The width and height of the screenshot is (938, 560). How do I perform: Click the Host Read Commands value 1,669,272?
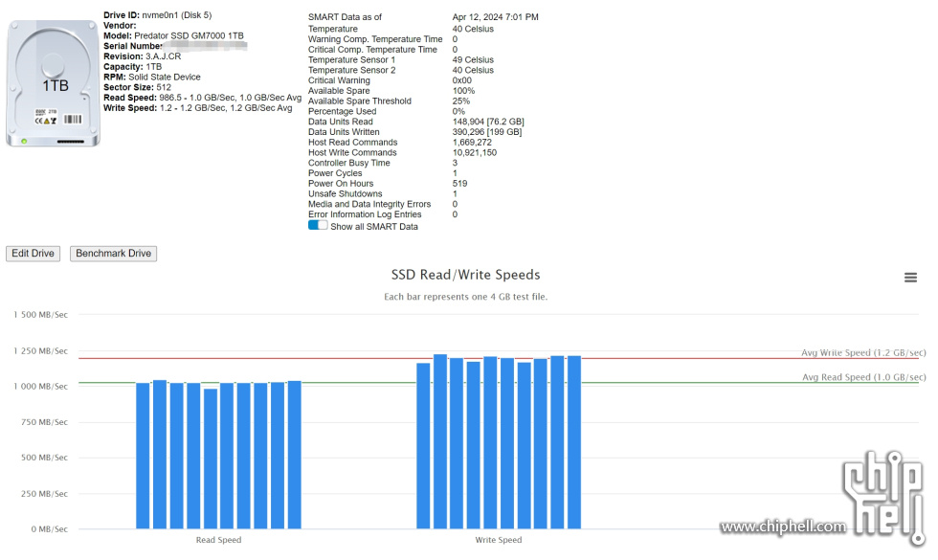click(472, 143)
